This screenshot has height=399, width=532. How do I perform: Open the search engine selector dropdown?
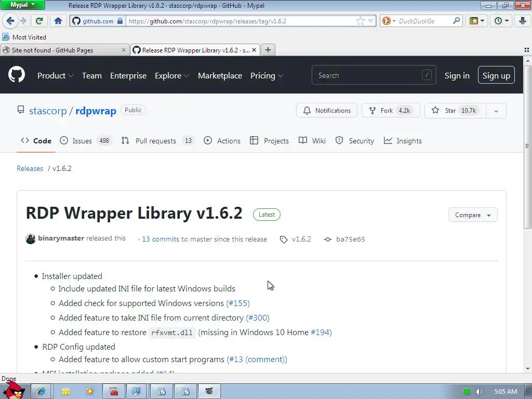coord(389,21)
